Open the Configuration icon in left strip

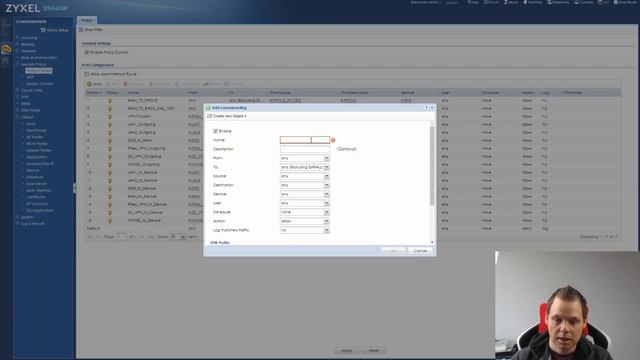click(6, 49)
